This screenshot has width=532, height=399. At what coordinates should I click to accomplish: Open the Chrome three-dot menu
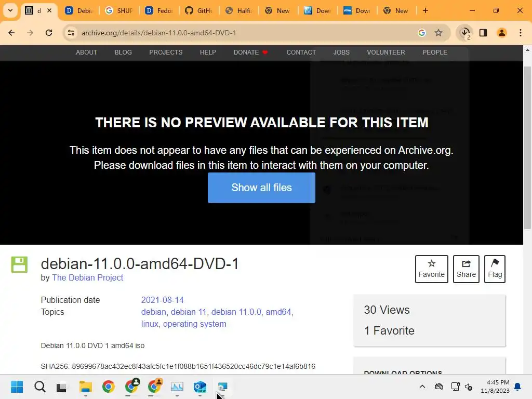(521, 33)
